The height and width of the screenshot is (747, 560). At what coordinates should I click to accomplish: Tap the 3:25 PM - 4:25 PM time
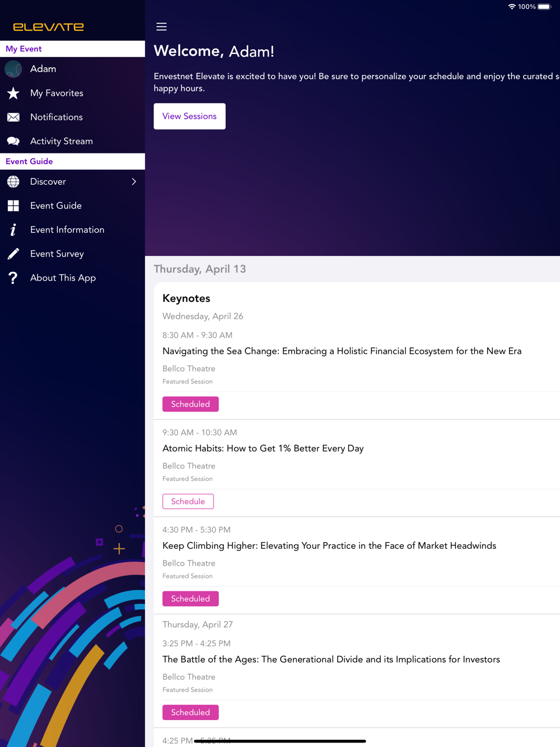[x=197, y=643]
